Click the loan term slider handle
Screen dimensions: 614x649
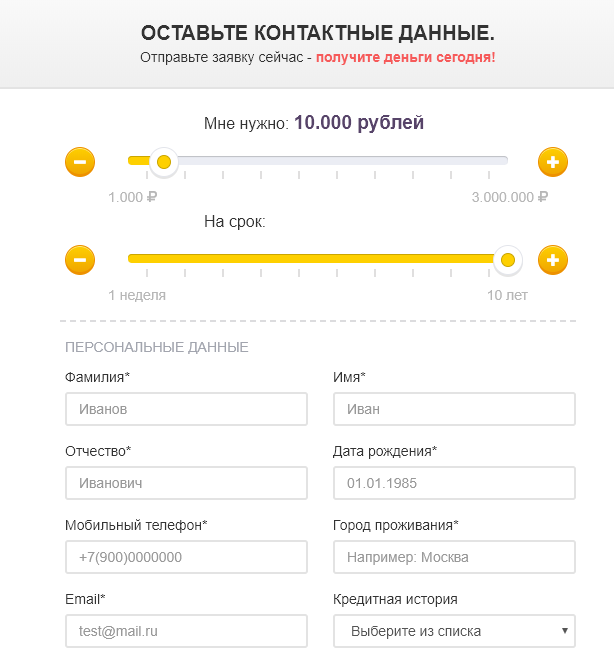[508, 260]
